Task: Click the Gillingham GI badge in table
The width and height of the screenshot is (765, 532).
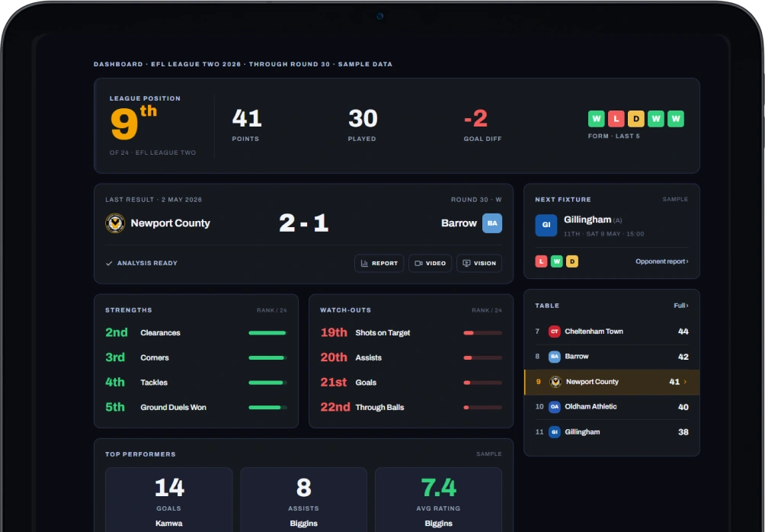Action: click(554, 432)
